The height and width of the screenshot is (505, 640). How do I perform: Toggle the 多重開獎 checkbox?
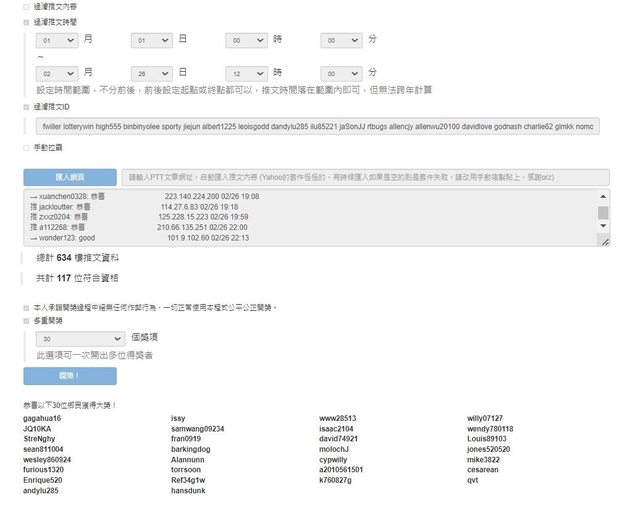pyautogui.click(x=26, y=322)
